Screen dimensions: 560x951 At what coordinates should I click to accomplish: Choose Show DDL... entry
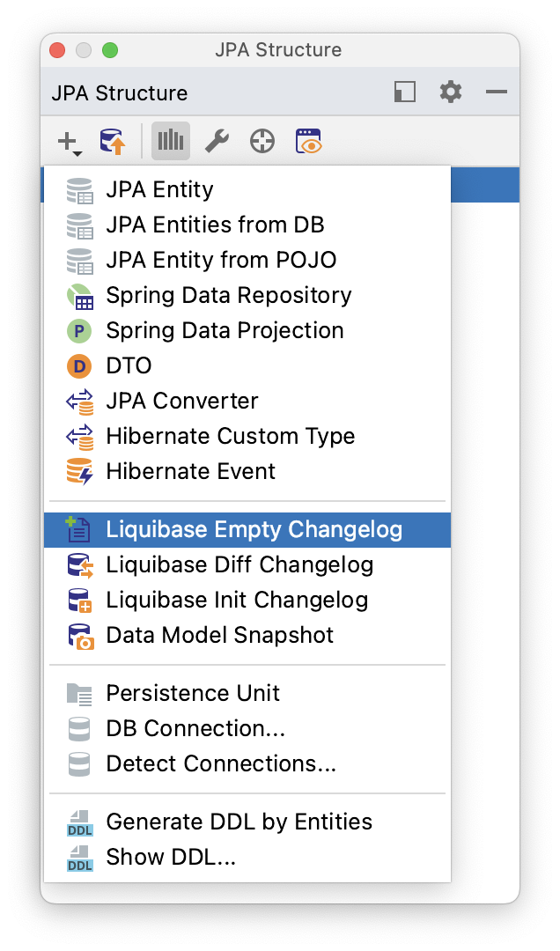pos(247,857)
